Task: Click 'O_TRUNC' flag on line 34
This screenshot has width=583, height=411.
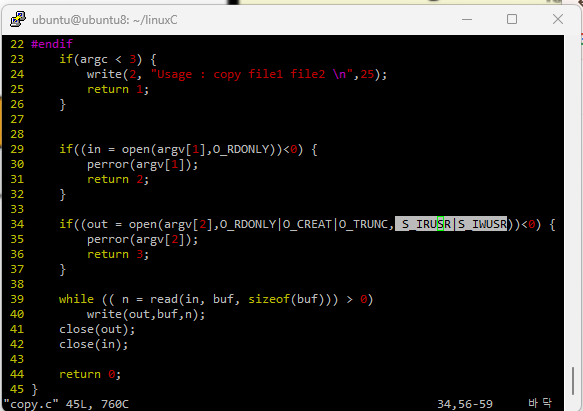Action: (363, 224)
